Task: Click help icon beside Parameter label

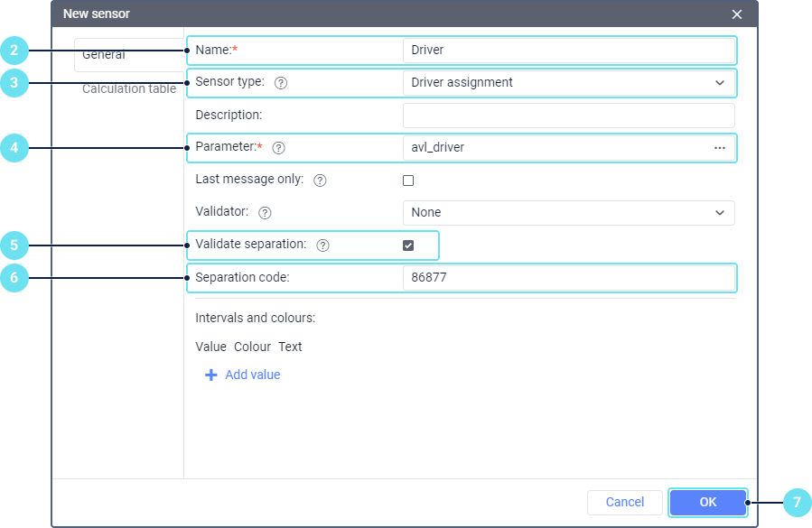Action: (278, 147)
